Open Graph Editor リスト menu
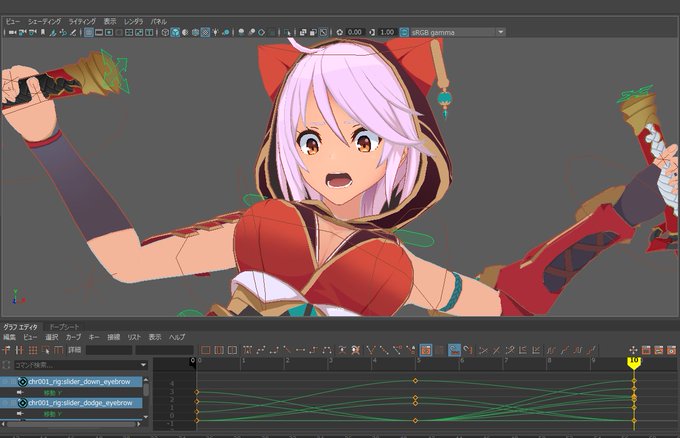Image resolution: width=680 pixels, height=438 pixels. pos(134,337)
